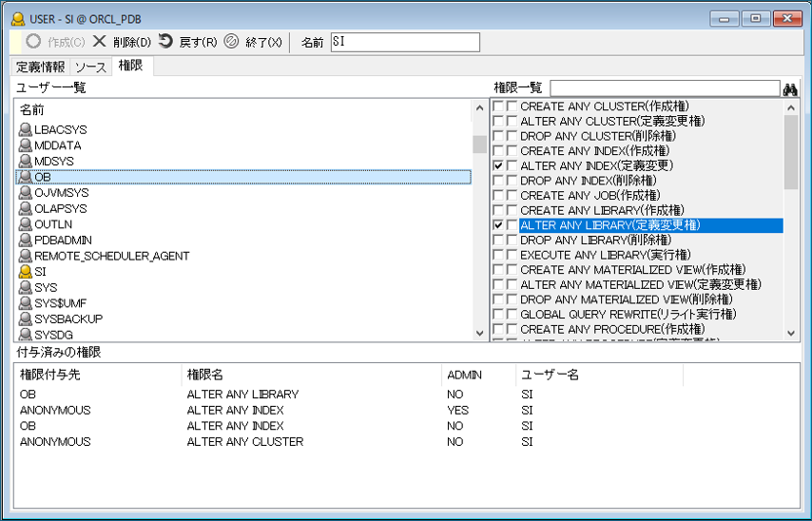
Task: Toggle ALTER ANY LIBRARY first checkbox
Action: click(x=498, y=225)
